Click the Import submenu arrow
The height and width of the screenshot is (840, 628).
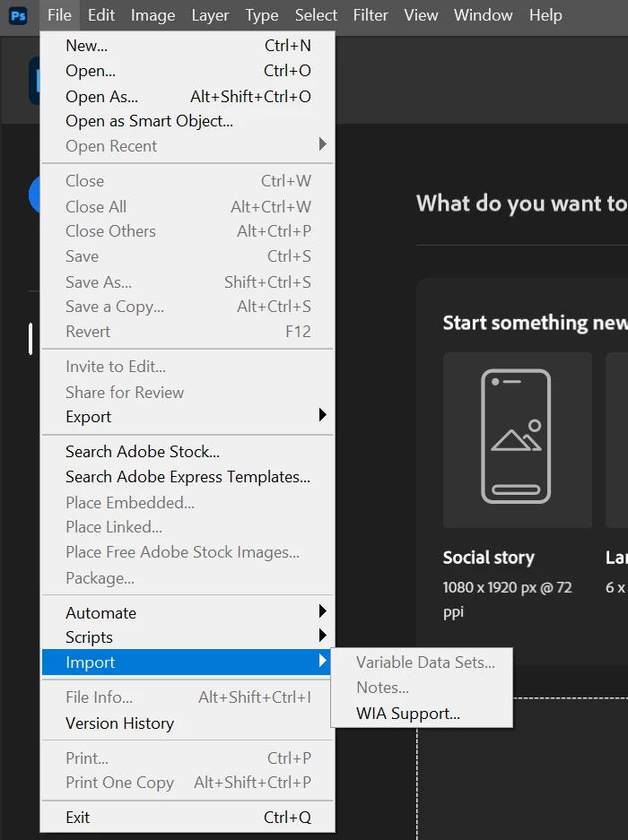pos(322,661)
